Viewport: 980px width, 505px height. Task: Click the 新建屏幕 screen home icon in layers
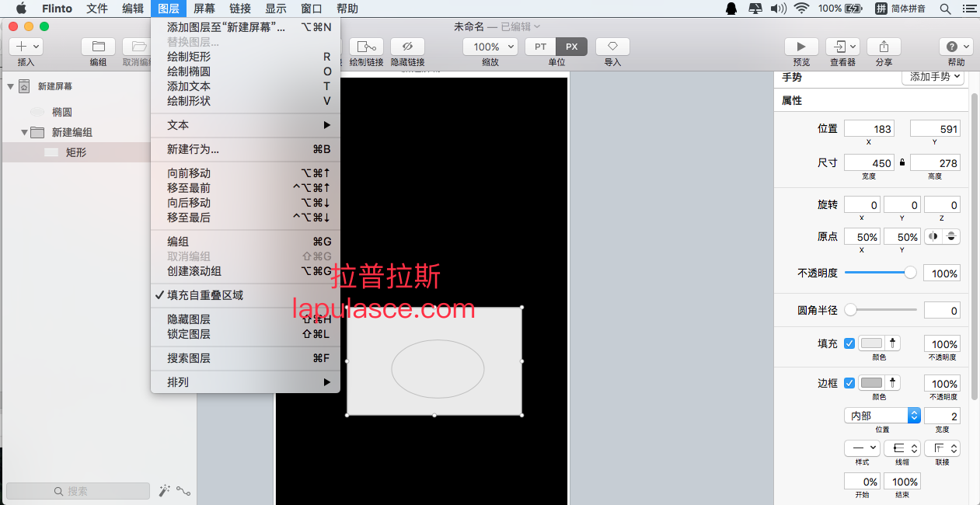(x=24, y=86)
